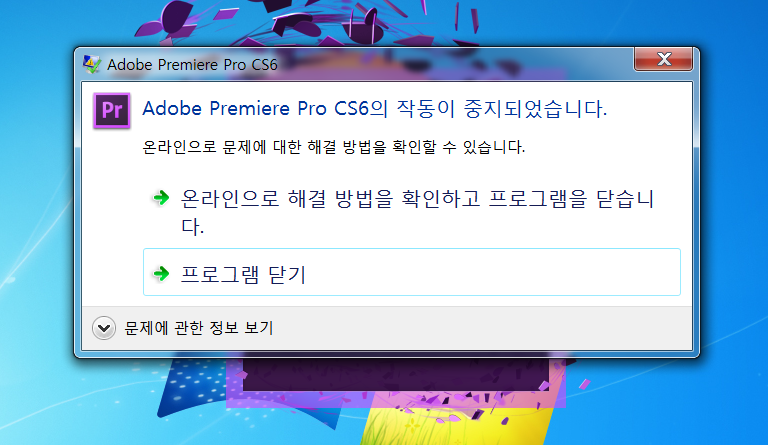Close the crash dialog with the red X
Screen dimensions: 768x446
[x=664, y=59]
